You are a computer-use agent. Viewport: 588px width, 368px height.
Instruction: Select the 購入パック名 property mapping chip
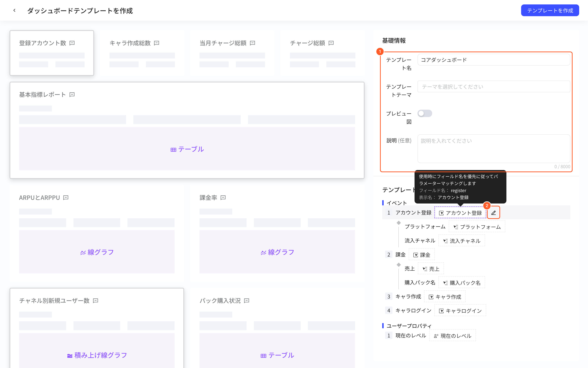[x=461, y=283]
